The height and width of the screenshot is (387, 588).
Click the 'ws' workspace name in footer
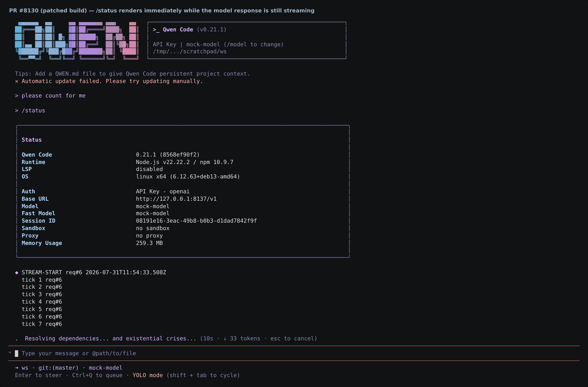pyautogui.click(x=25, y=368)
